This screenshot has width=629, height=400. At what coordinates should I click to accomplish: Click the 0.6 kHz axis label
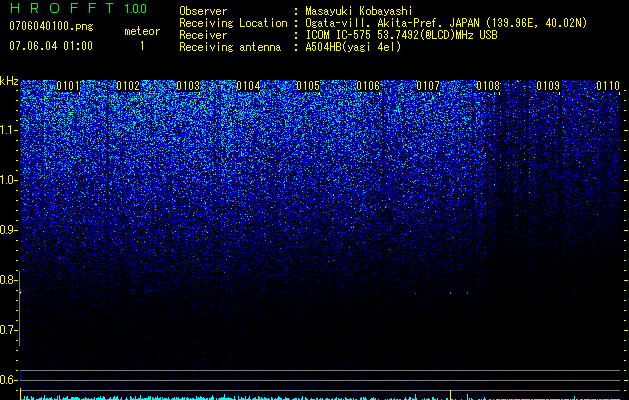(8, 380)
